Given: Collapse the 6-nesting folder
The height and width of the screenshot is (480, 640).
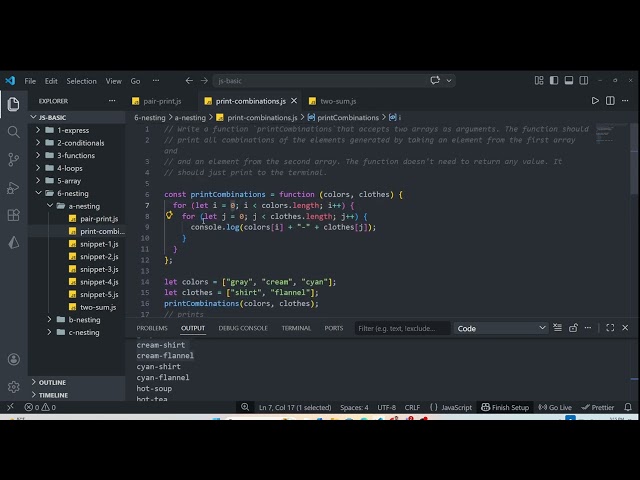Looking at the screenshot, I should coord(76,193).
